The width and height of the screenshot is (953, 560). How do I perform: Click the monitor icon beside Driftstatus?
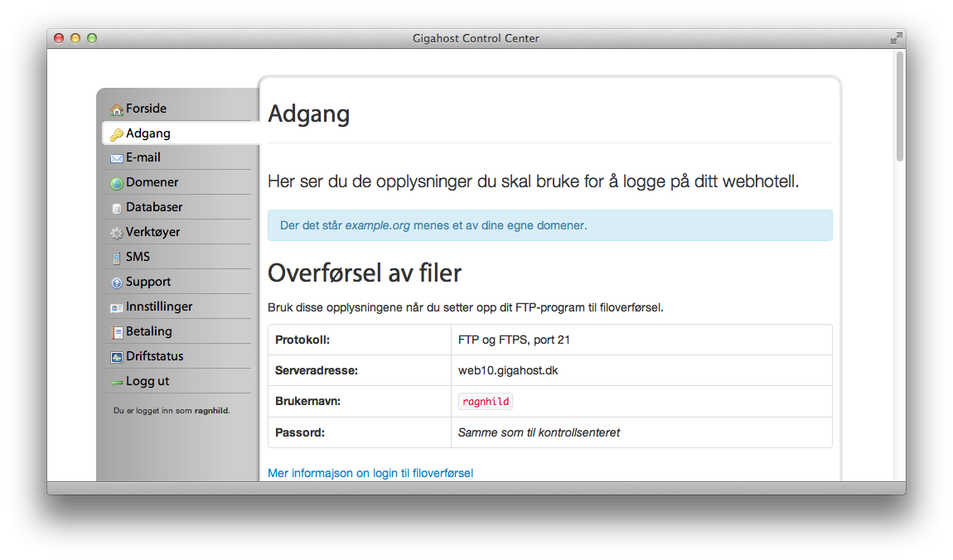coord(117,357)
